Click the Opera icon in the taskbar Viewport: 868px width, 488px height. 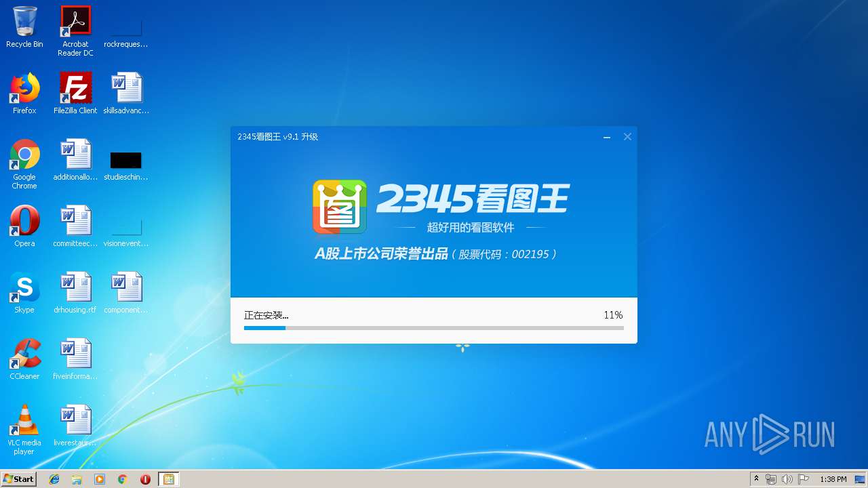(145, 479)
